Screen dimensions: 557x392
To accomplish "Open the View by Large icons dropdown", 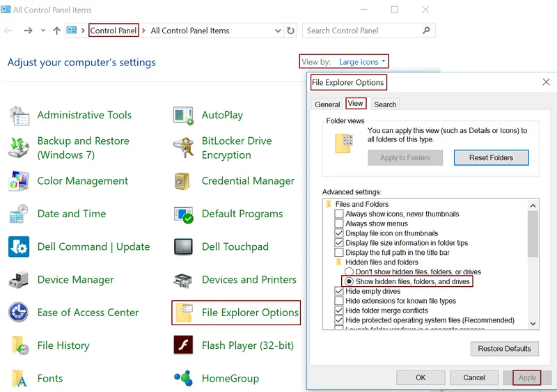I will pos(361,62).
